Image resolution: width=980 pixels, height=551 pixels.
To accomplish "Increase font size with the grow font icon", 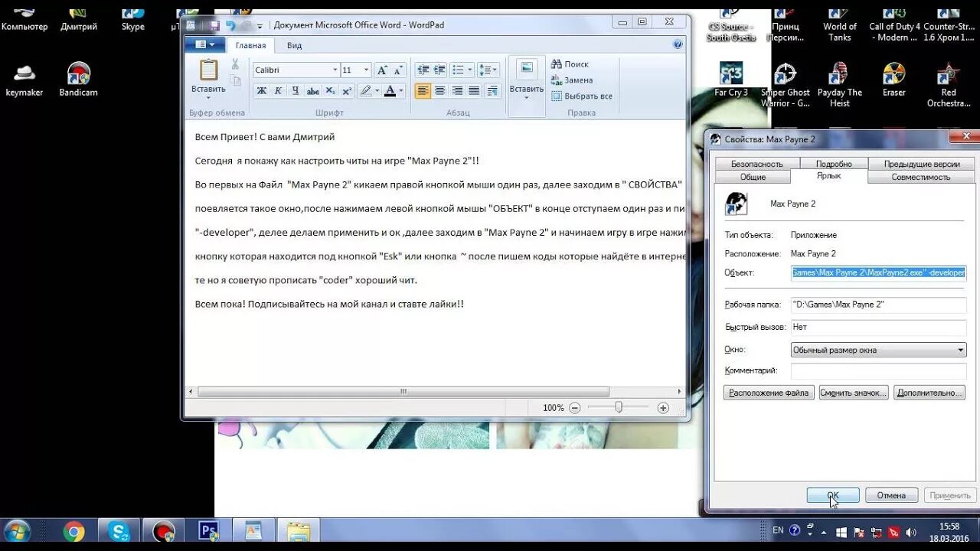I will tap(381, 70).
